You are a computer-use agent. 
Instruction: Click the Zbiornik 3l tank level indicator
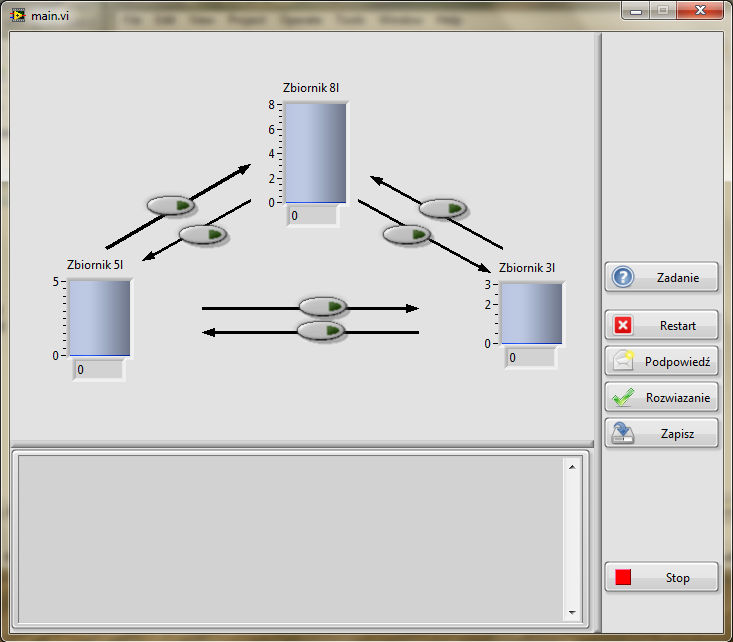tap(532, 313)
